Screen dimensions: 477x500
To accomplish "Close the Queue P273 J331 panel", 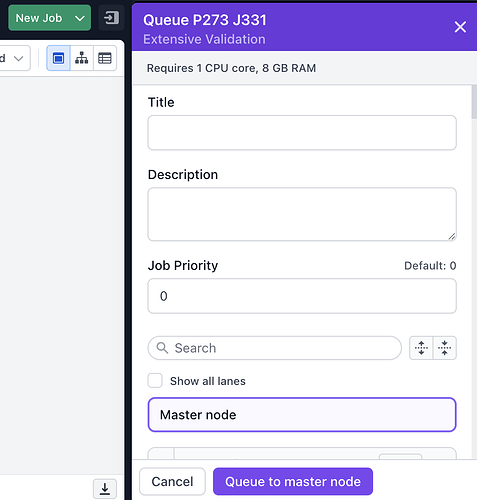I will click(x=460, y=27).
